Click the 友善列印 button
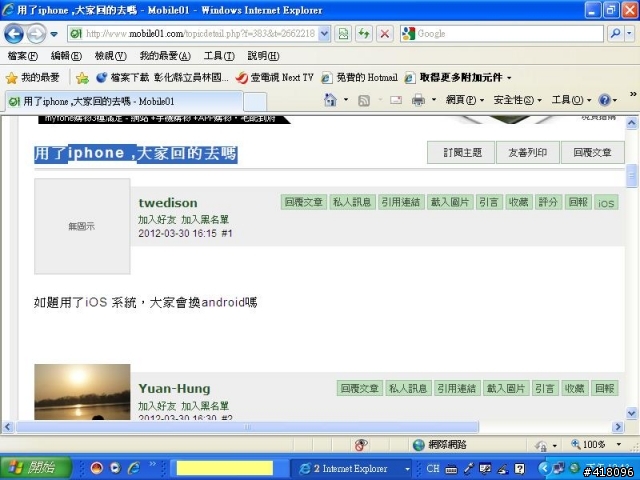 (527, 153)
